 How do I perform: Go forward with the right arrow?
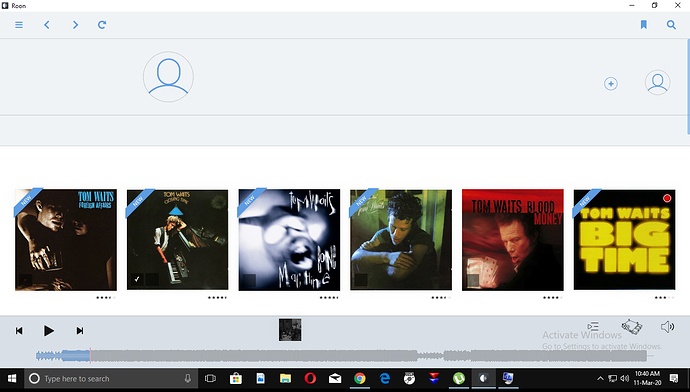tap(75, 25)
